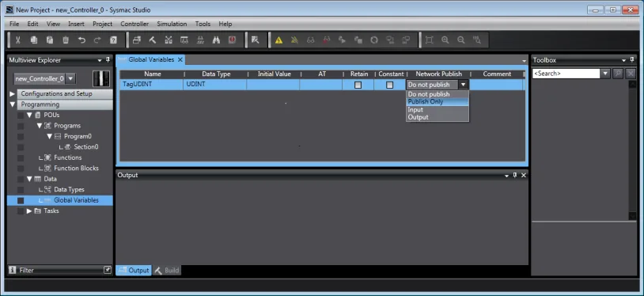Click the square box beside Functions
Screen dimensions: 644x296
click(x=20, y=157)
